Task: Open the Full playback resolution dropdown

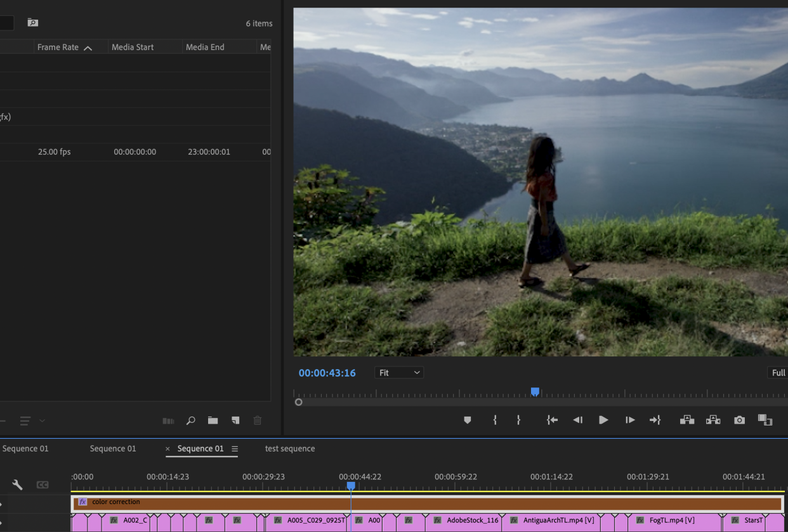Action: [778, 373]
